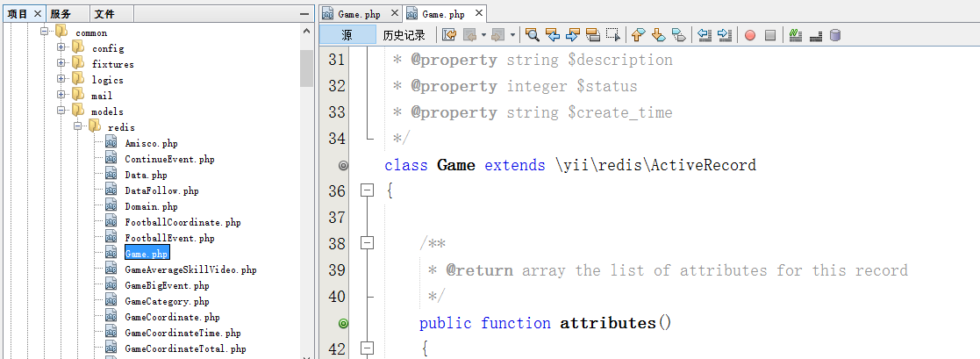Toggle highlight search icon
The height and width of the screenshot is (359, 980).
point(593,35)
